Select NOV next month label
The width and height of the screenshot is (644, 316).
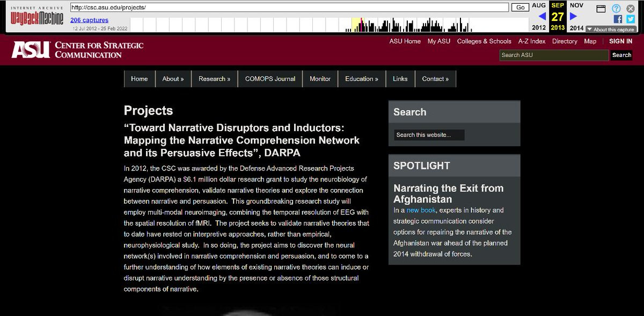click(x=576, y=5)
